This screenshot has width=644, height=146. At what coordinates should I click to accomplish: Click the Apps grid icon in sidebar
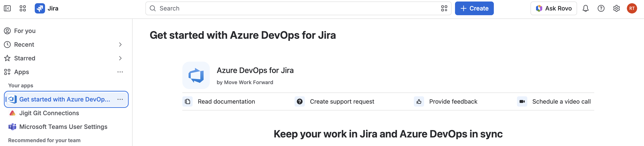tap(7, 72)
